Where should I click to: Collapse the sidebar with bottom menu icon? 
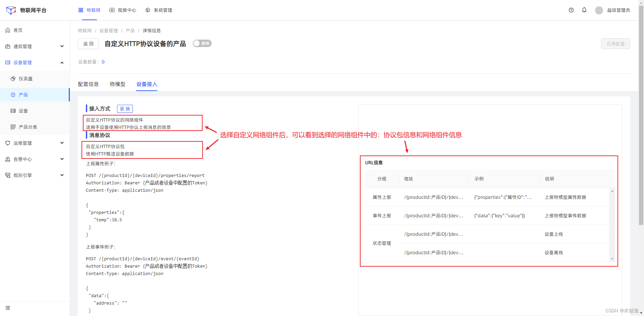(x=8, y=308)
